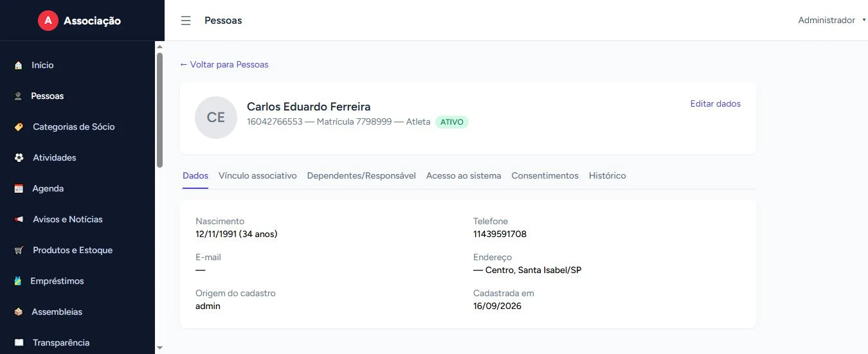Click the Assembleias icon
868x354 pixels.
pos(19,312)
